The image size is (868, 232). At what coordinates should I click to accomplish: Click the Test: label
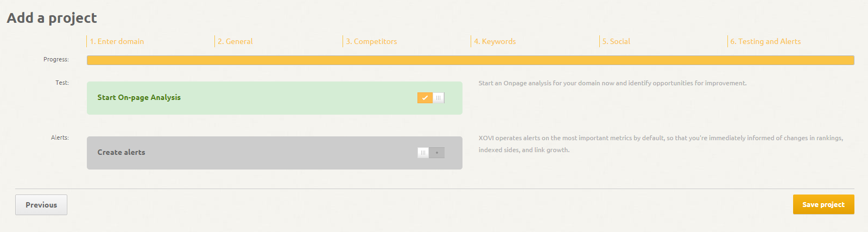point(62,83)
